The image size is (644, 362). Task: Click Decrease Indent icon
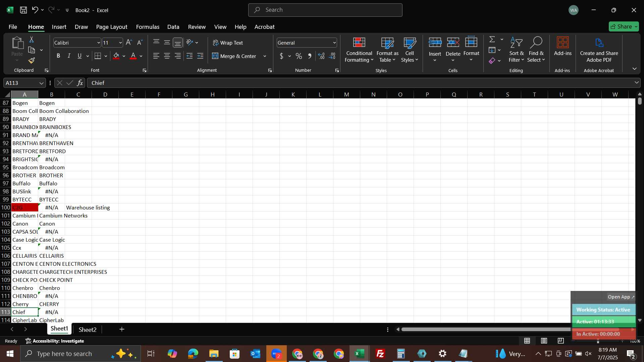[190, 56]
